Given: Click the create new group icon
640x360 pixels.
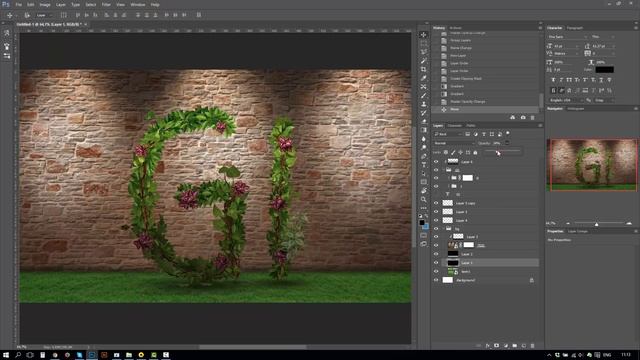Looking at the screenshot, I should [x=515, y=346].
